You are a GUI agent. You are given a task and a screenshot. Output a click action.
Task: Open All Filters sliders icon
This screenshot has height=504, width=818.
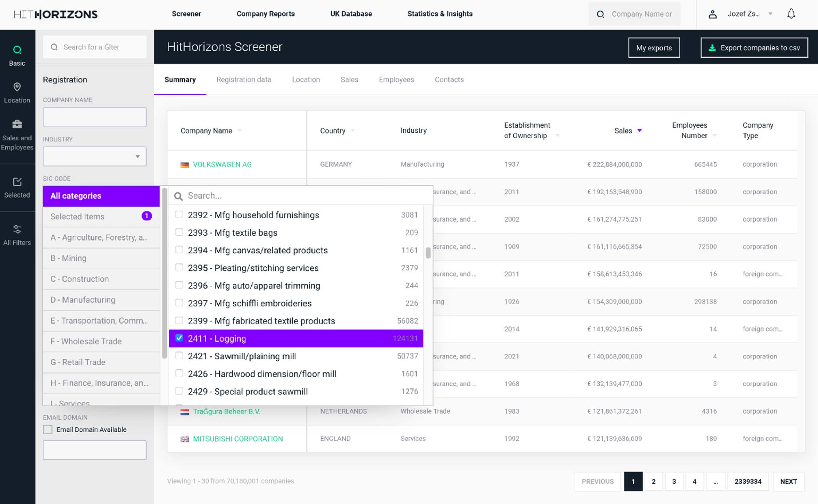pos(17,229)
